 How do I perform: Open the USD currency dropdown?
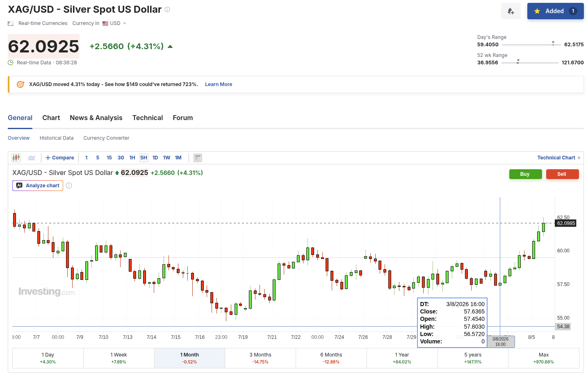[x=114, y=23]
